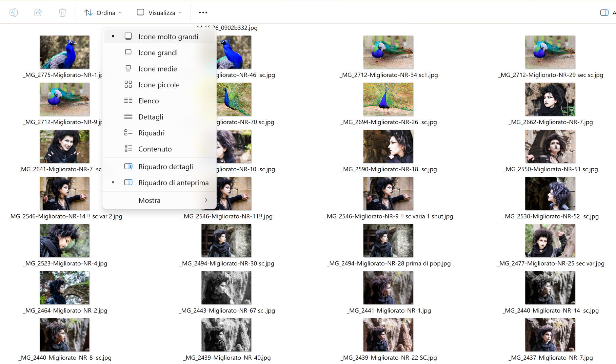Select thumbnail _MG_2477-Migliorato-NR-25 sec var
The width and height of the screenshot is (616, 364).
click(550, 240)
